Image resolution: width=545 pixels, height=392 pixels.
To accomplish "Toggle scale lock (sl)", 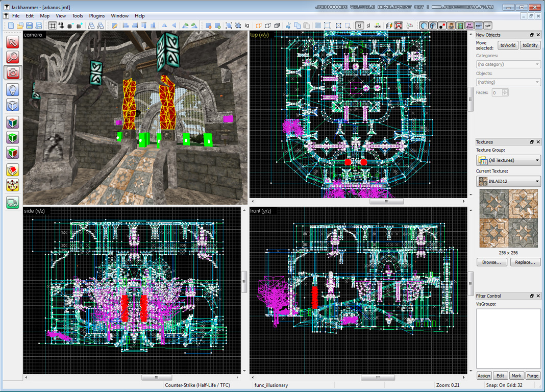I will [368, 26].
